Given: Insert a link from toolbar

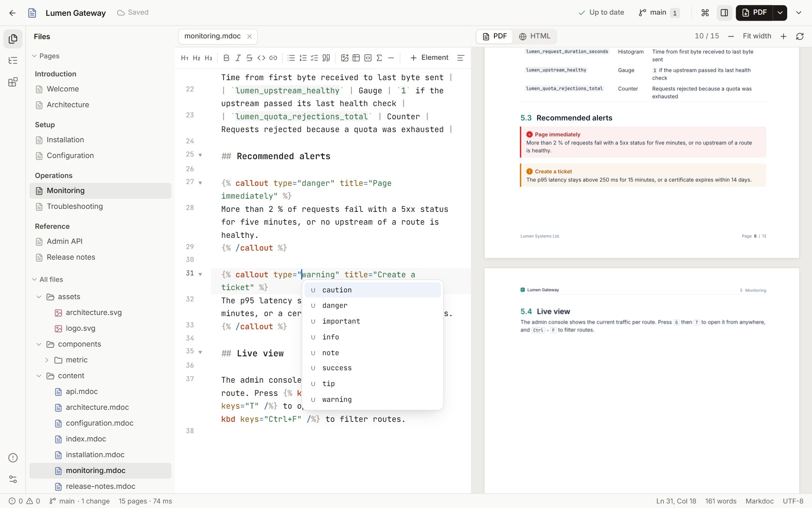Looking at the screenshot, I should 273,58.
